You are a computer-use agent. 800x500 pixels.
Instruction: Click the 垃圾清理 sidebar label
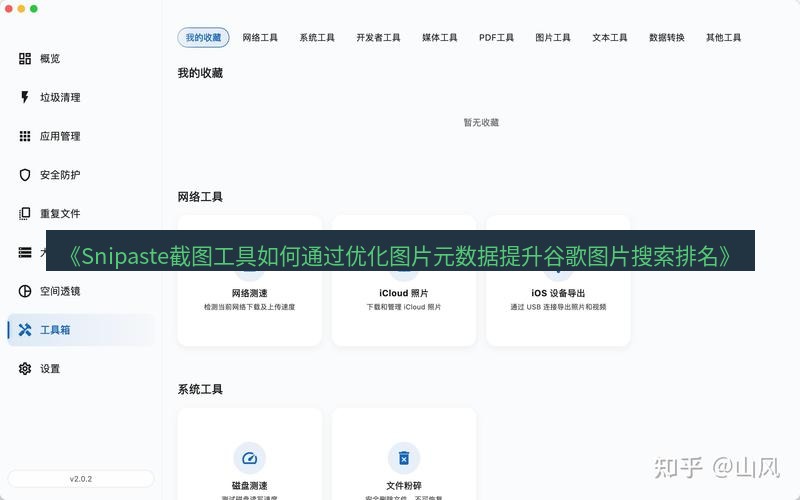tap(60, 97)
